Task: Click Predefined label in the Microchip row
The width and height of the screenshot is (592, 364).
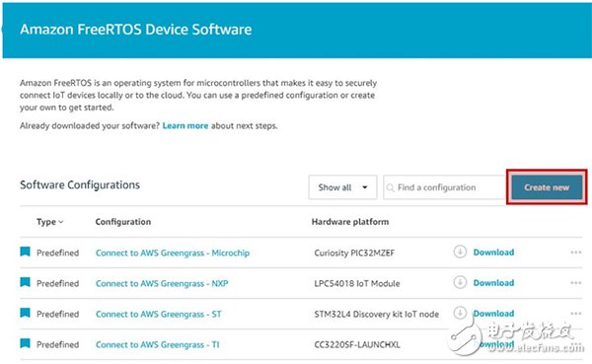Action: click(x=58, y=253)
